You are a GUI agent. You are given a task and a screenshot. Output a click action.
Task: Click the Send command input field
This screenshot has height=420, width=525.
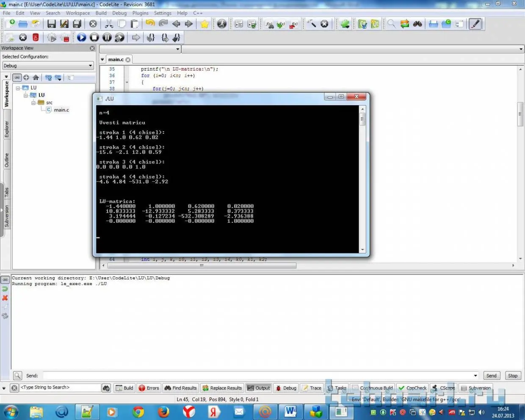click(257, 376)
